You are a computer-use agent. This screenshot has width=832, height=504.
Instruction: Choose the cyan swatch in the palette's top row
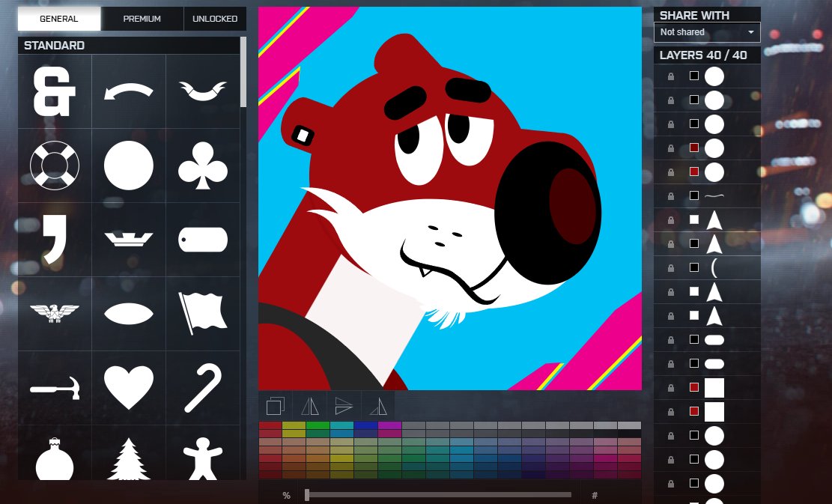click(341, 425)
